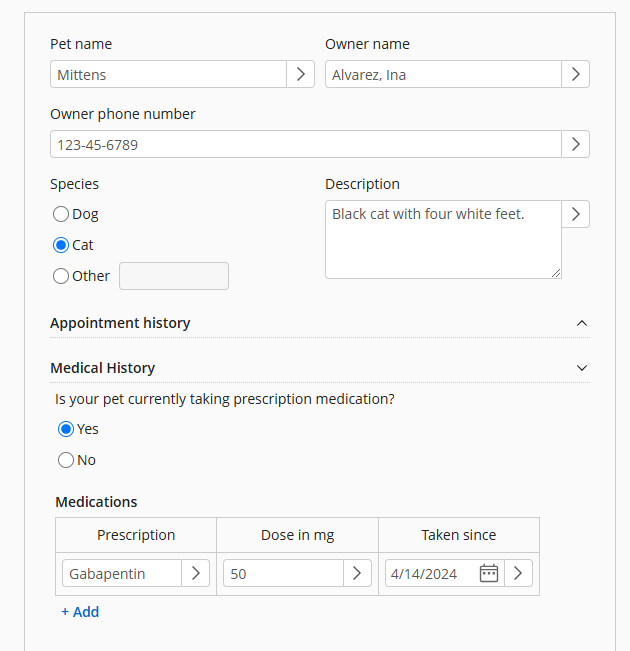Click the arrow button beside the Description box
Image resolution: width=630 pixels, height=651 pixels.
[x=575, y=214]
